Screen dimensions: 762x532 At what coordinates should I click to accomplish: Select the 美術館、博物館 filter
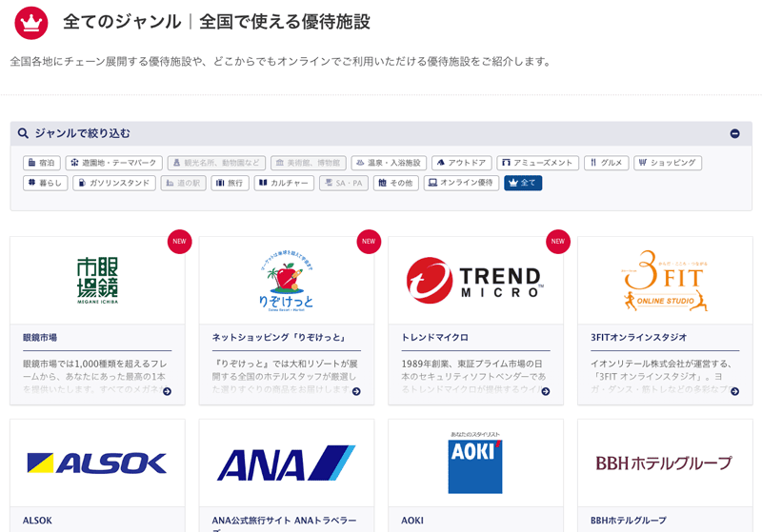click(x=309, y=163)
